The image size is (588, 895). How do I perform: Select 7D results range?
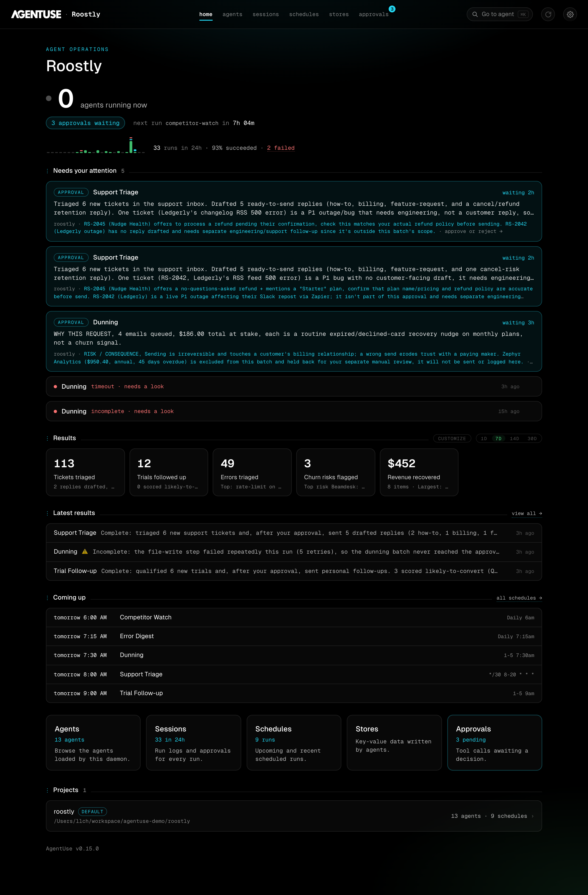pos(498,439)
